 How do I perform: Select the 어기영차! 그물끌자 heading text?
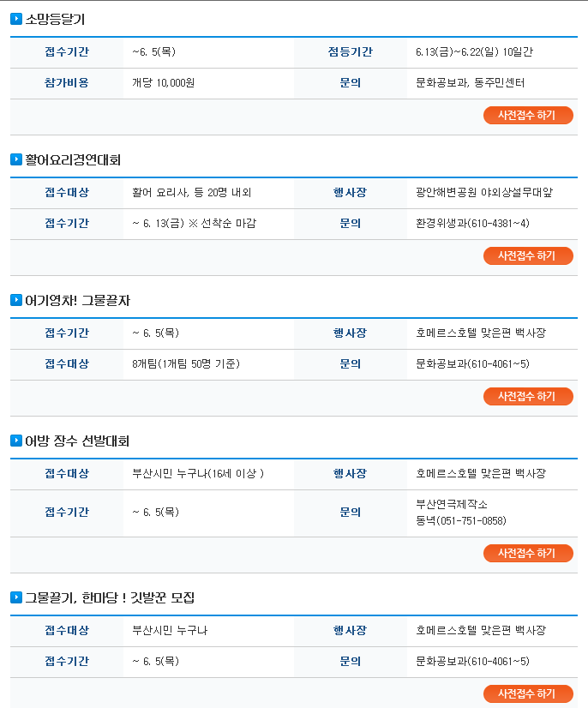point(77,300)
